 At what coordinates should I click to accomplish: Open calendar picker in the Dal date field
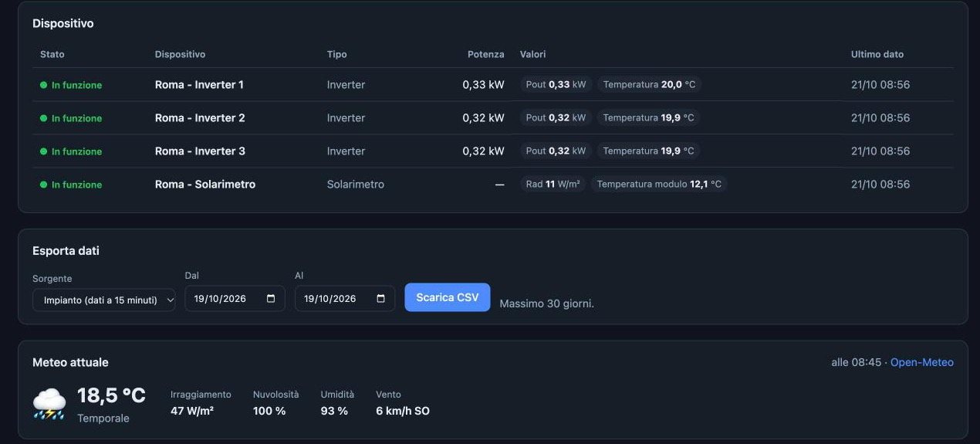[271, 299]
